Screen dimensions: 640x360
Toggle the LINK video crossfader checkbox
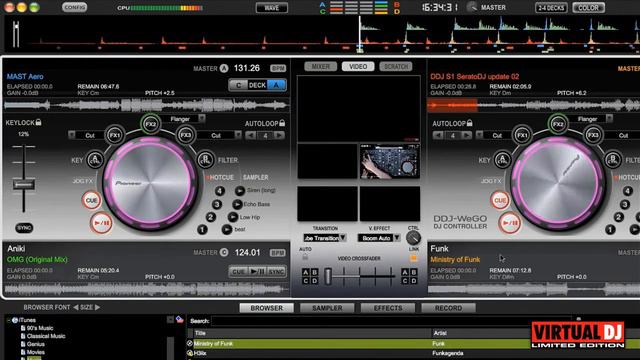point(413,258)
